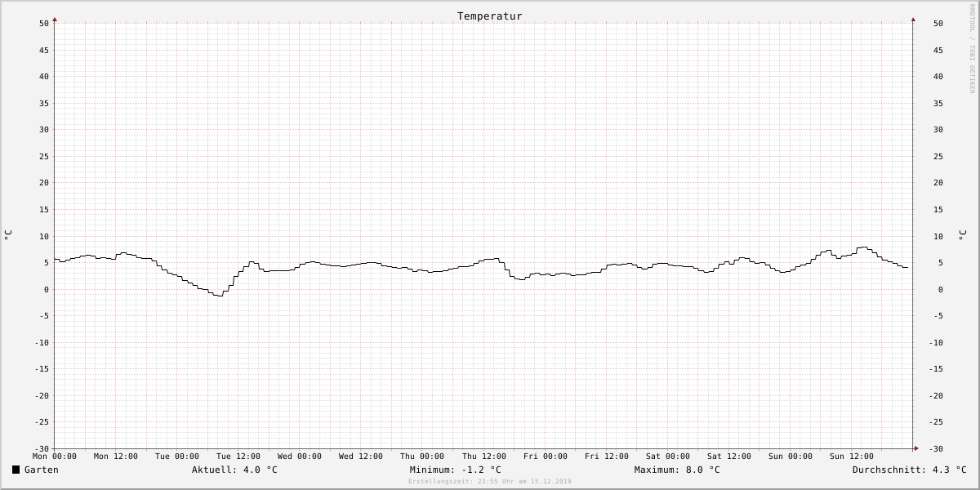Click the "Minimum: -1.2 °C" value
980x490 pixels.
[x=456, y=470]
